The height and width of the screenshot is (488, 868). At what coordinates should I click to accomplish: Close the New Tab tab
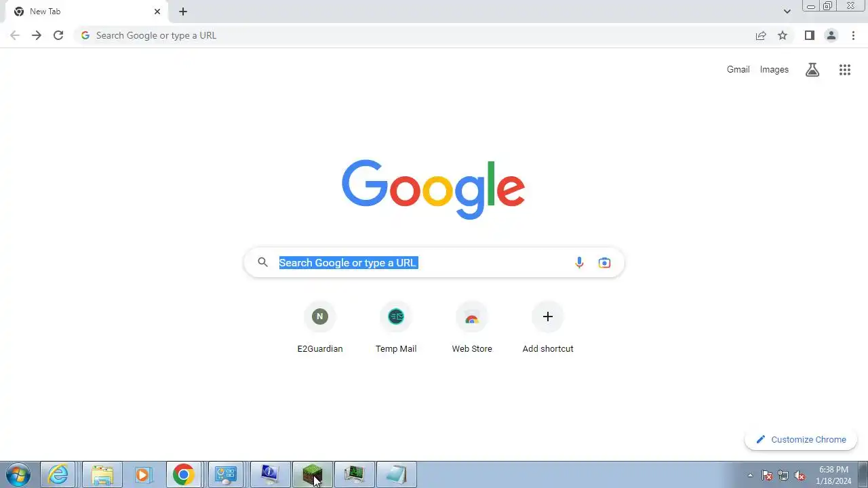[157, 12]
